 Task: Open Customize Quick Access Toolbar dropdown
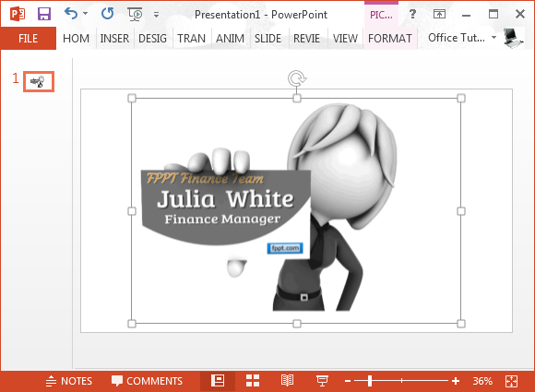pyautogui.click(x=156, y=15)
